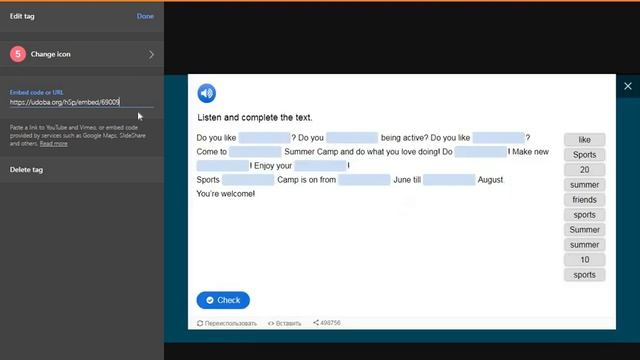Viewport: 640px width, 360px height.
Task: Click the blank before 'Camp is on from'
Action: pyautogui.click(x=248, y=180)
